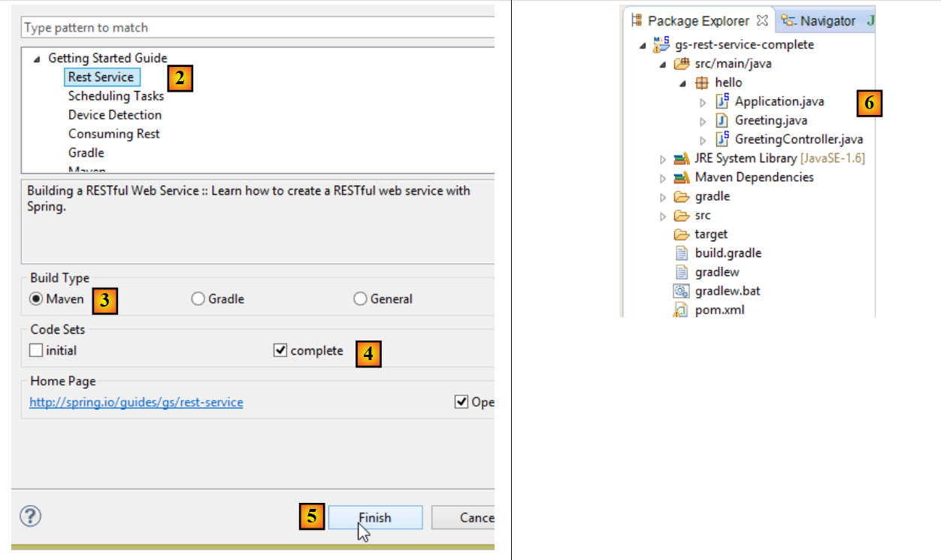Uncheck the complete code set checkbox
The width and height of the screenshot is (941, 560).
click(x=280, y=350)
